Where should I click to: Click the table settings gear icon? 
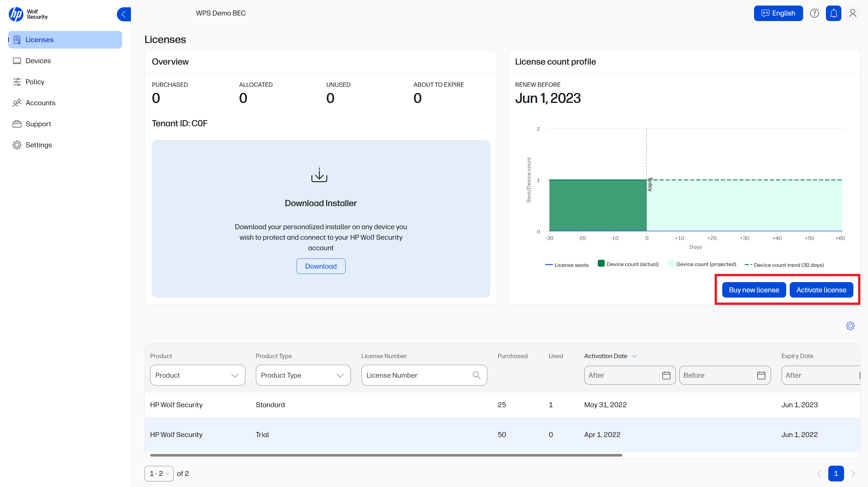pyautogui.click(x=850, y=326)
